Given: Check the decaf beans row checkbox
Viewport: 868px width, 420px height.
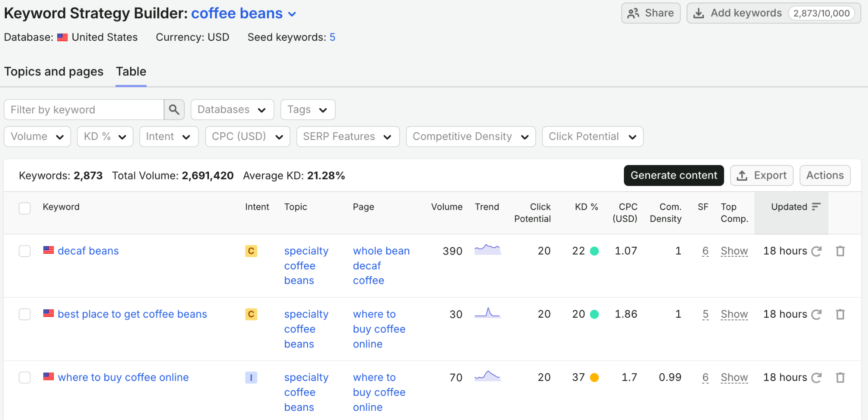Looking at the screenshot, I should (x=25, y=251).
